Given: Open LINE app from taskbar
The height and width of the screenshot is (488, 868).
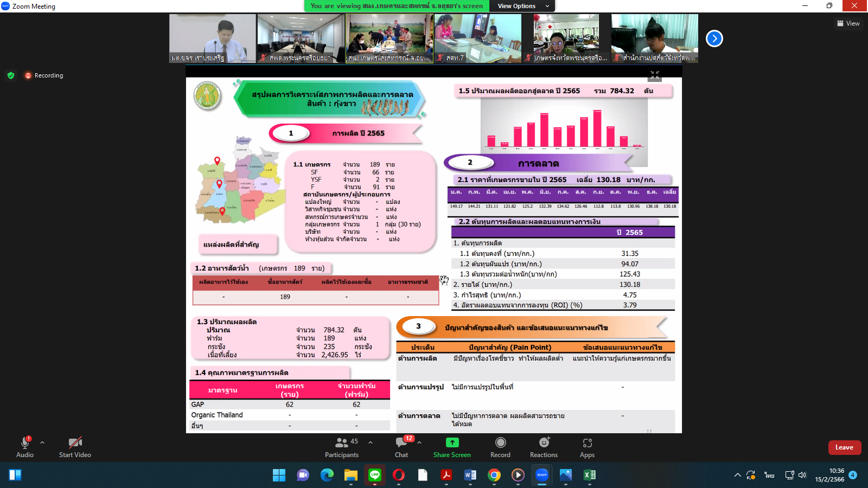Looking at the screenshot, I should 374,475.
